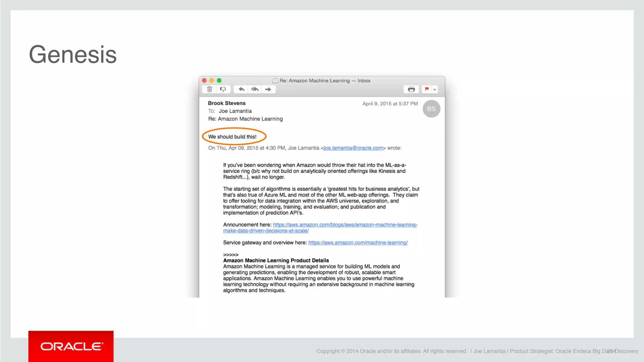The image size is (644, 362).
Task: Click the Oracle logo
Action: [x=71, y=346]
